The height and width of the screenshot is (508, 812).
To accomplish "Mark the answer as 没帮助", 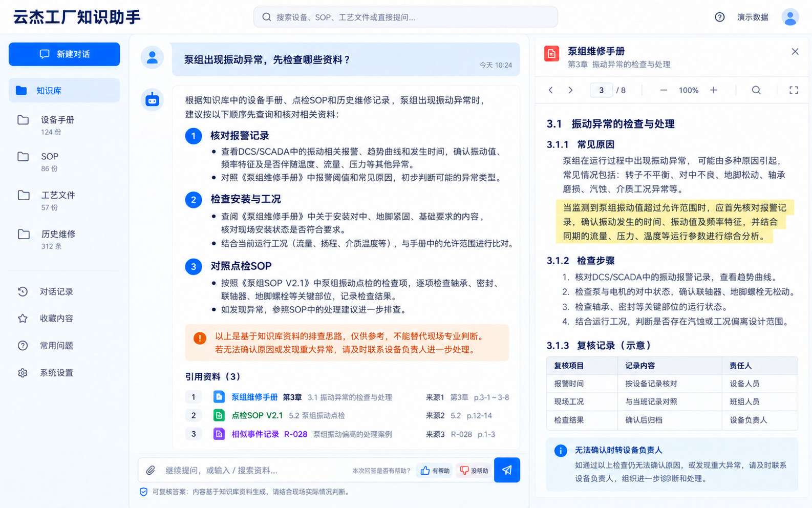I will tap(474, 471).
